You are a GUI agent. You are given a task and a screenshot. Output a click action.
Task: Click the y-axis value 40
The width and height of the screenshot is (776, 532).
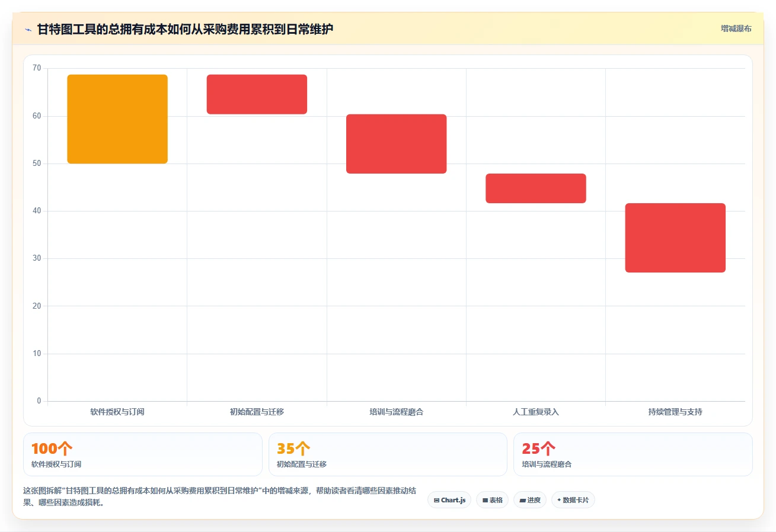click(x=37, y=211)
